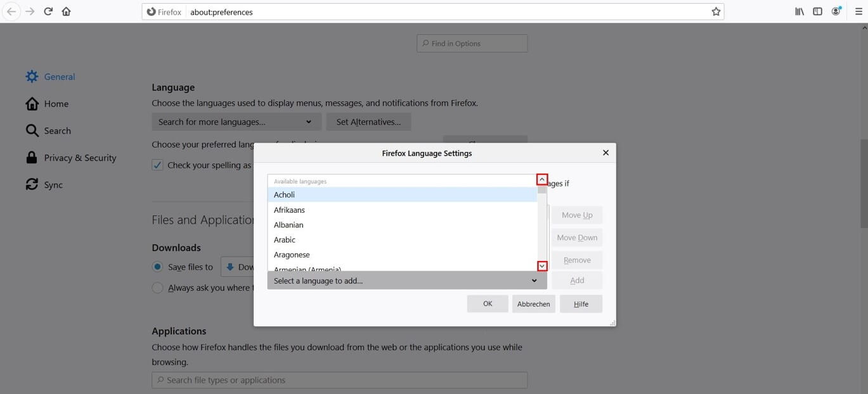Toggle the Check your spelling checkbox
This screenshot has width=868, height=394.
point(157,165)
